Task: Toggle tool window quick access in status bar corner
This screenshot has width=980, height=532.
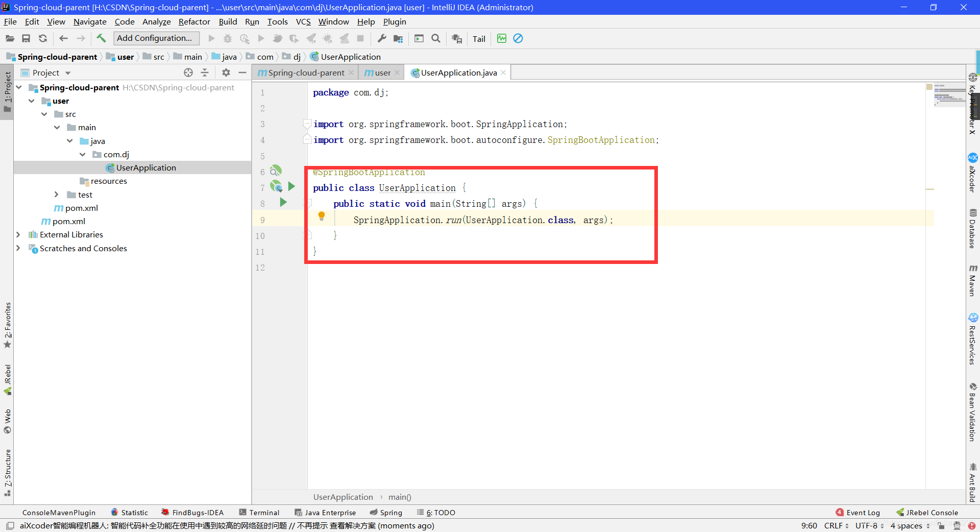Action: tap(10, 525)
